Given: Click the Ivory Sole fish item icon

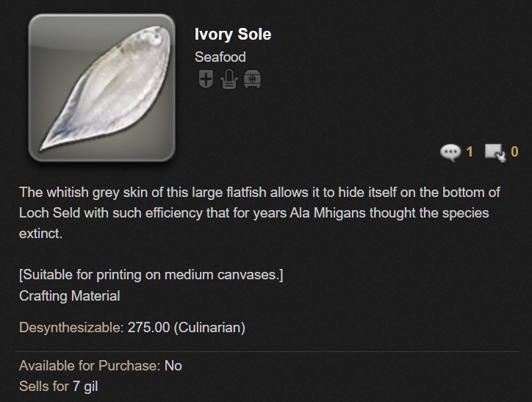Looking at the screenshot, I should click(x=101, y=87).
